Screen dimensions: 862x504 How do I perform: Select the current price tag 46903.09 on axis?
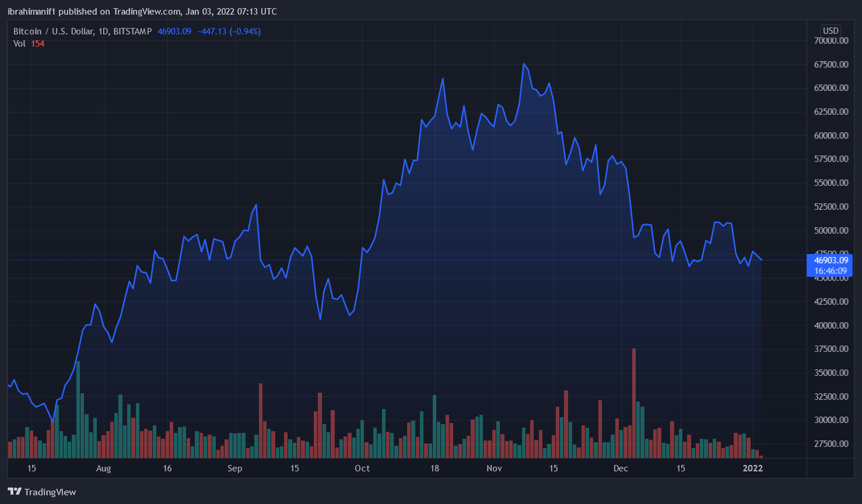pyautogui.click(x=831, y=260)
